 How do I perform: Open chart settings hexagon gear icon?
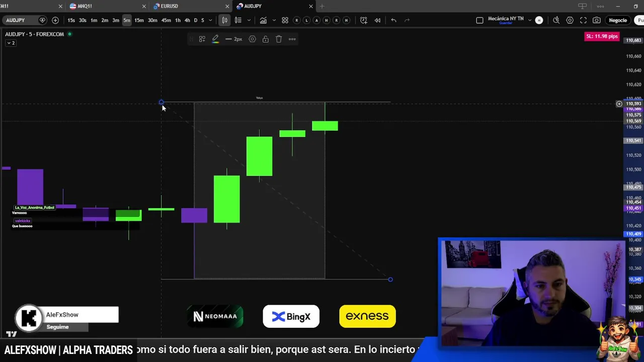pos(570,20)
